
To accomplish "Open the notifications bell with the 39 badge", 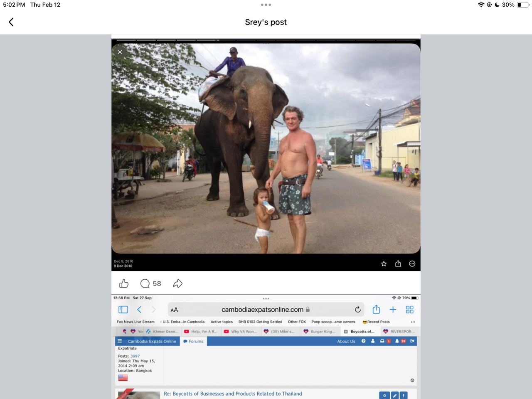I will pos(400,341).
